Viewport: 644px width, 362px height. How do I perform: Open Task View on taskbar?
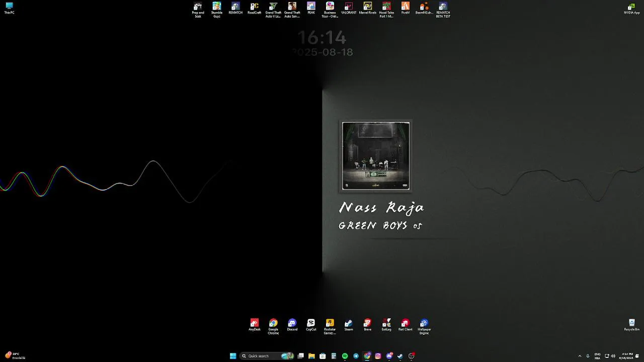(x=300, y=356)
